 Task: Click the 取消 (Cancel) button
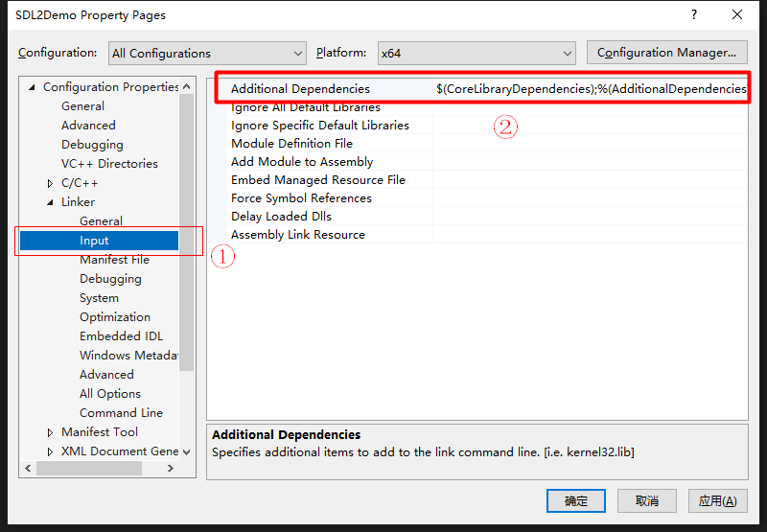click(646, 501)
